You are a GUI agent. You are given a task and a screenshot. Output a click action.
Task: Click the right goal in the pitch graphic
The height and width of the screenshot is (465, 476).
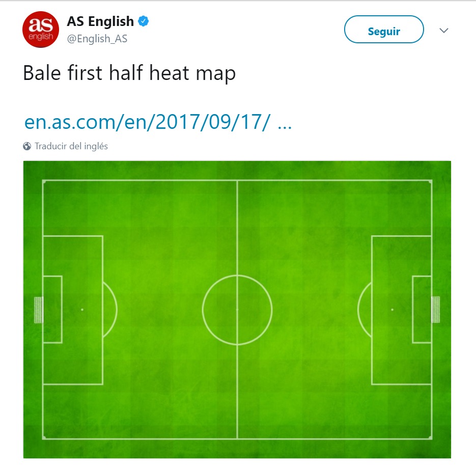click(x=436, y=310)
